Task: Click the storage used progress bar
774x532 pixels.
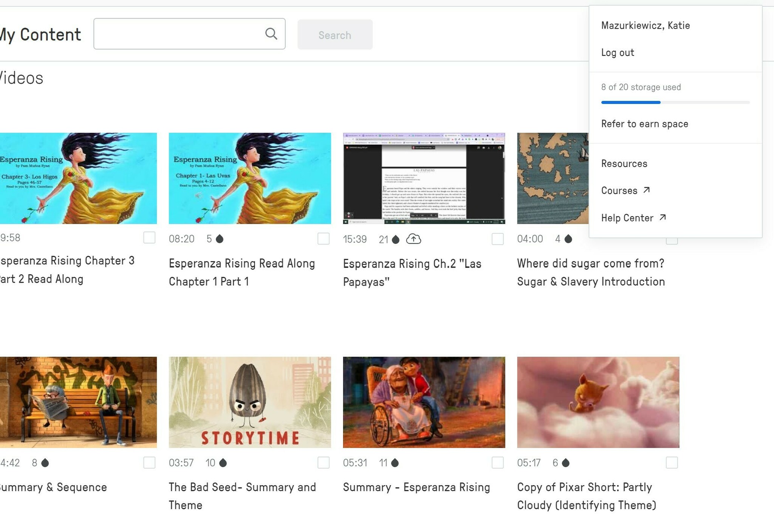Action: pyautogui.click(x=675, y=102)
